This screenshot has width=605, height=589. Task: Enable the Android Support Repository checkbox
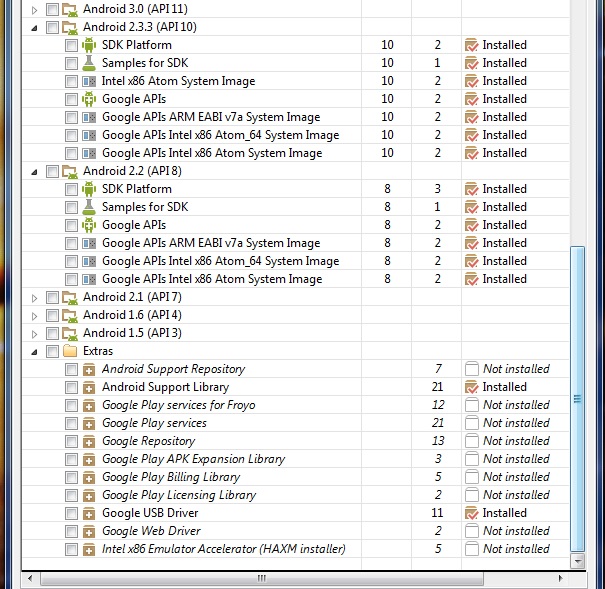(71, 369)
